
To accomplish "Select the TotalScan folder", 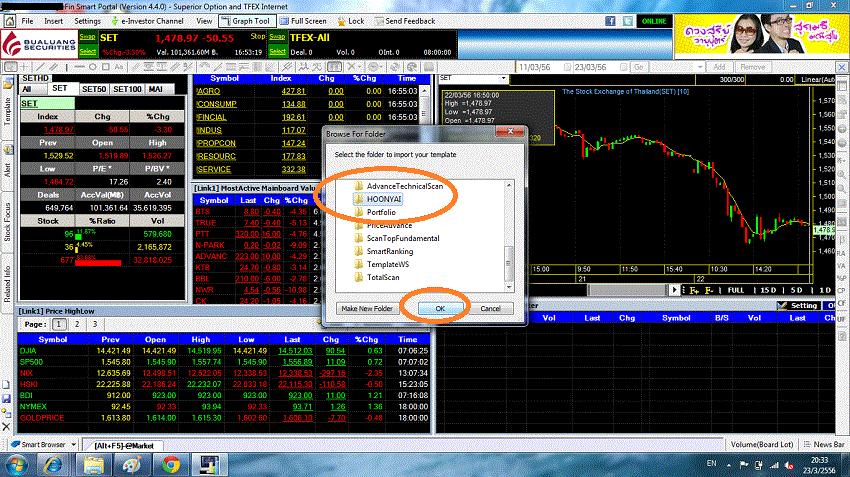I will [x=377, y=277].
